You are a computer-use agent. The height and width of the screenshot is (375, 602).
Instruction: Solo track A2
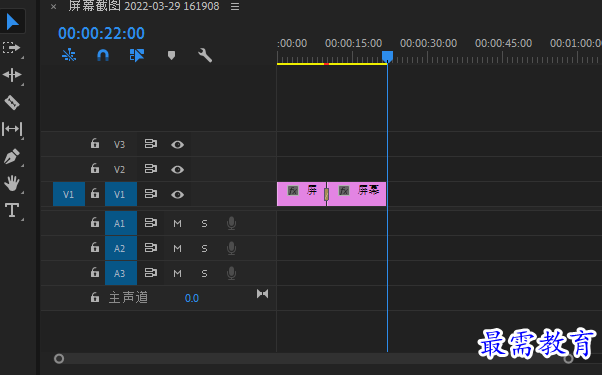click(x=204, y=249)
